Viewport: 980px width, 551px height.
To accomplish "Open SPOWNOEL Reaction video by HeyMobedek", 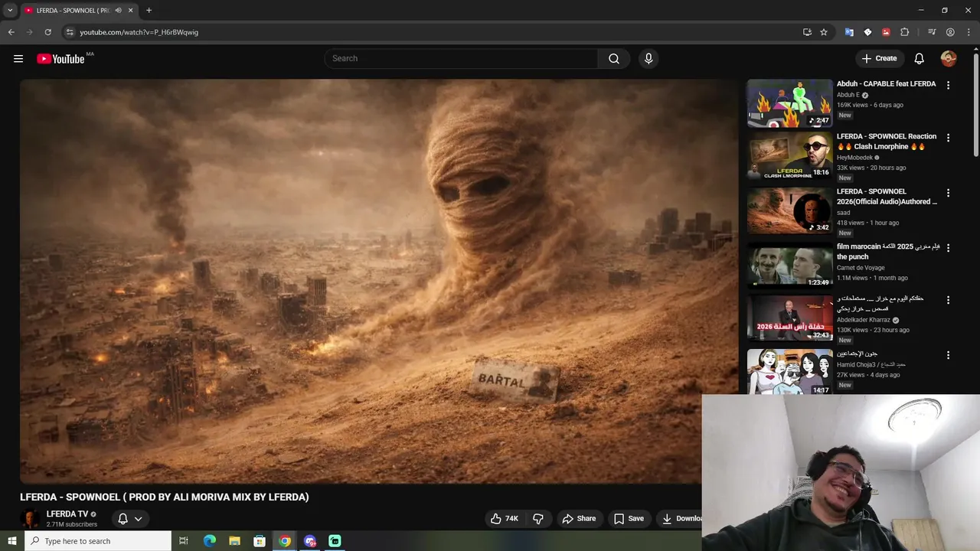I will coord(887,142).
